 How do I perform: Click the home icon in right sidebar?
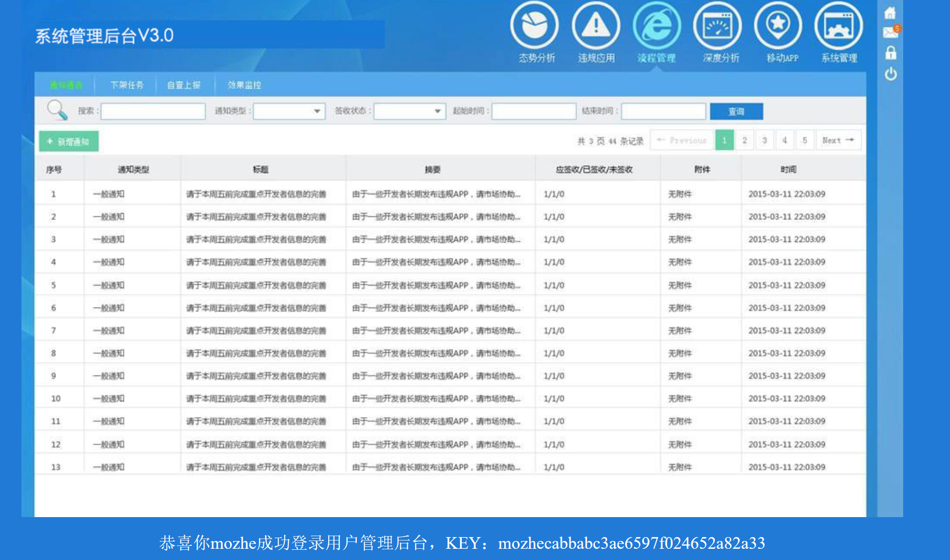[x=890, y=13]
